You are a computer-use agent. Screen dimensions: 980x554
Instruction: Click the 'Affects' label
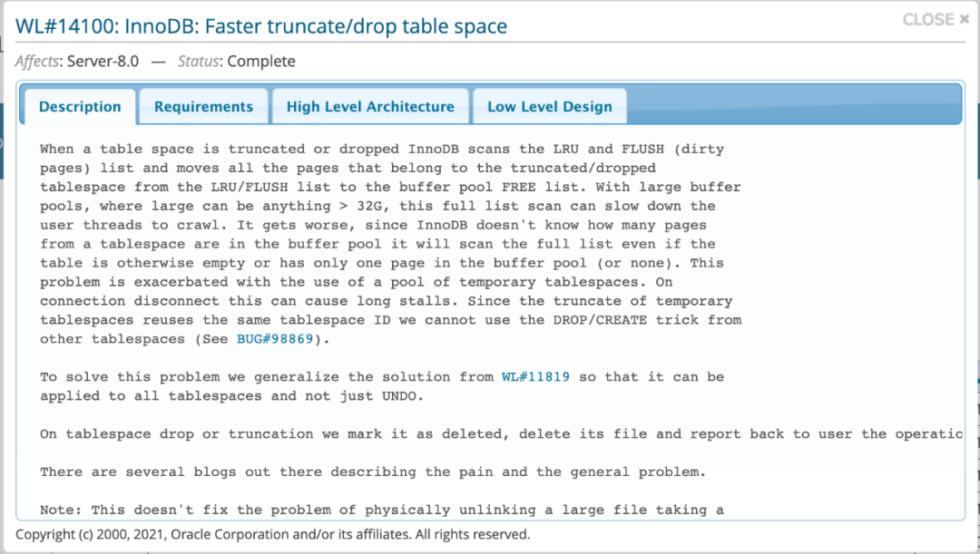pyautogui.click(x=36, y=62)
